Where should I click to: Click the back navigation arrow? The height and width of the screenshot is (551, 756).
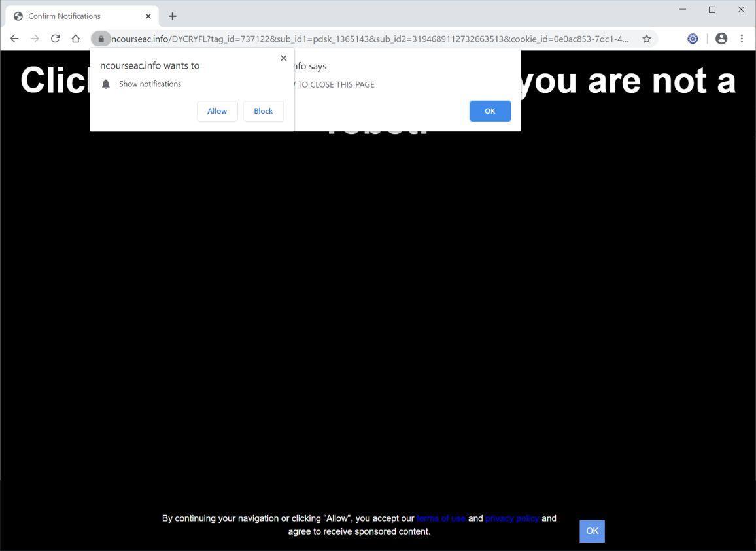pos(14,39)
